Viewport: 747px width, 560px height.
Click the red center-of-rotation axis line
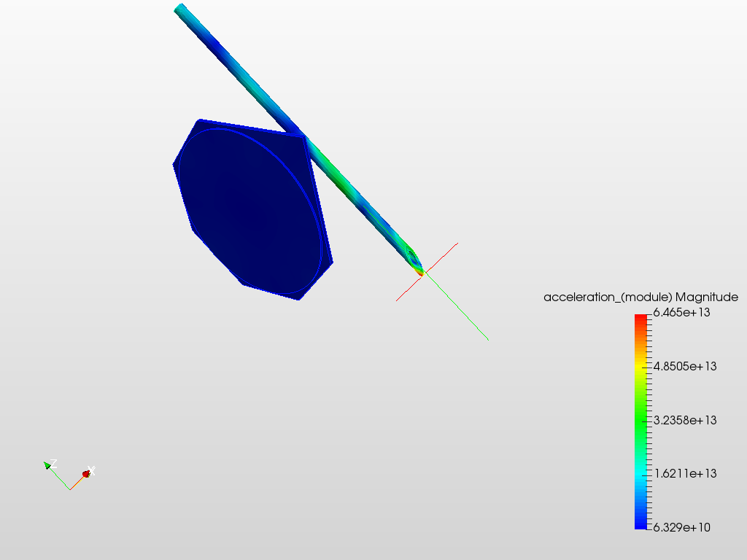pos(443,257)
